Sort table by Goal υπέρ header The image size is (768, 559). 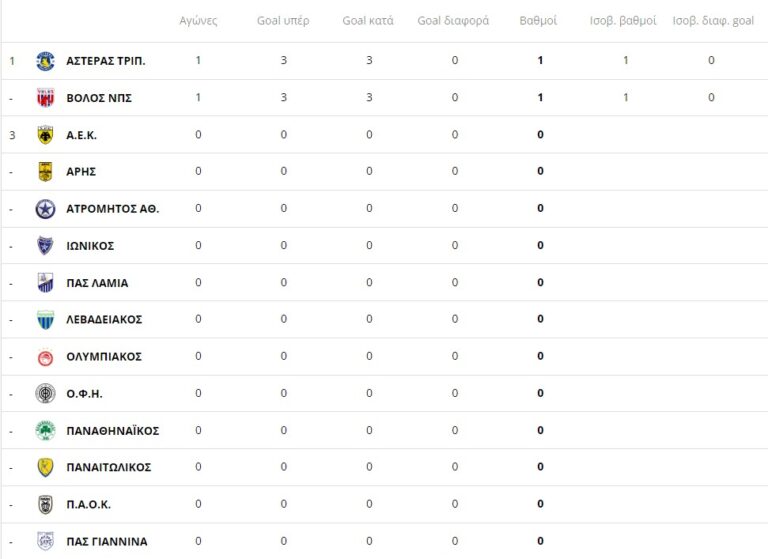click(283, 21)
